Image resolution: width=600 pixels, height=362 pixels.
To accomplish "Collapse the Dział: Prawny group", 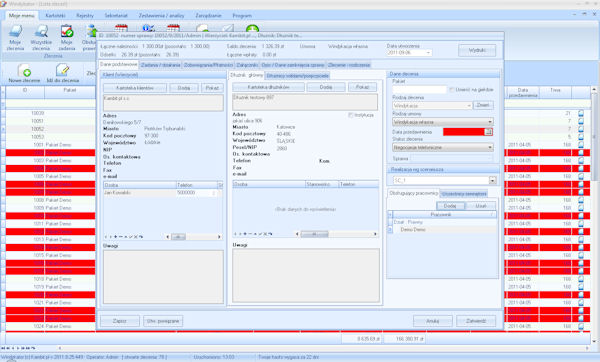I will pyautogui.click(x=390, y=222).
